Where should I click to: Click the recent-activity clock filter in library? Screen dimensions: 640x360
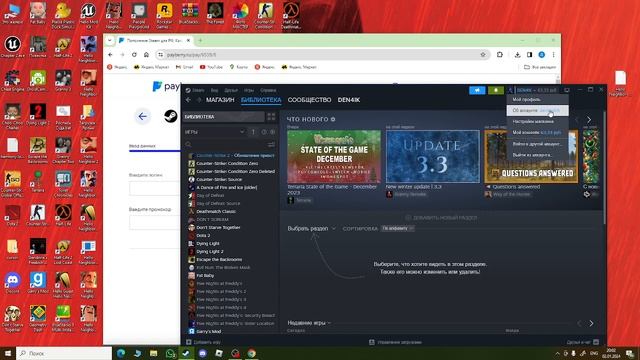(x=264, y=132)
